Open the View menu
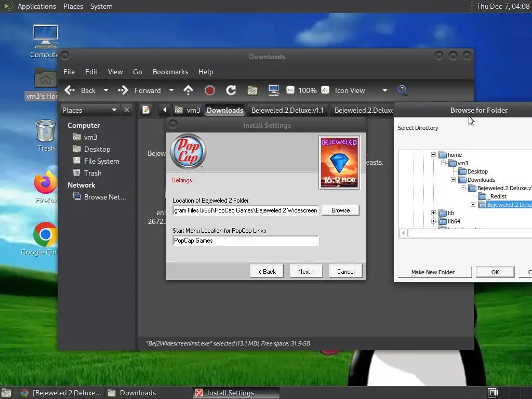This screenshot has width=532, height=399. click(115, 72)
